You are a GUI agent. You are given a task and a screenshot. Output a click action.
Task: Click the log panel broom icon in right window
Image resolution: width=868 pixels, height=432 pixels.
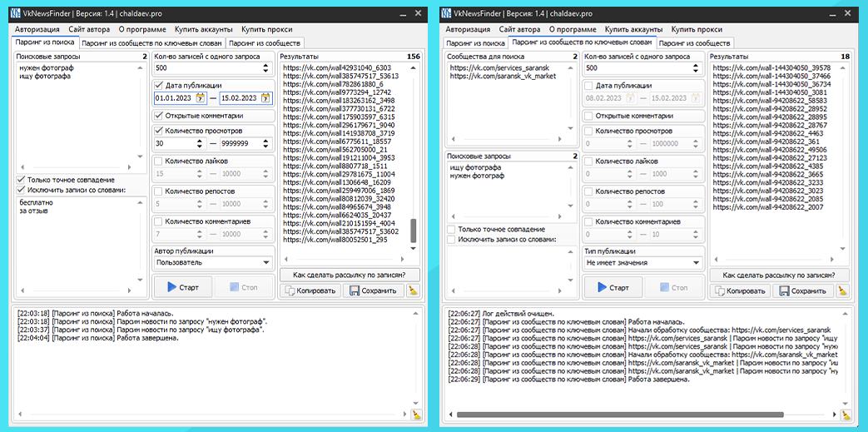click(x=846, y=414)
